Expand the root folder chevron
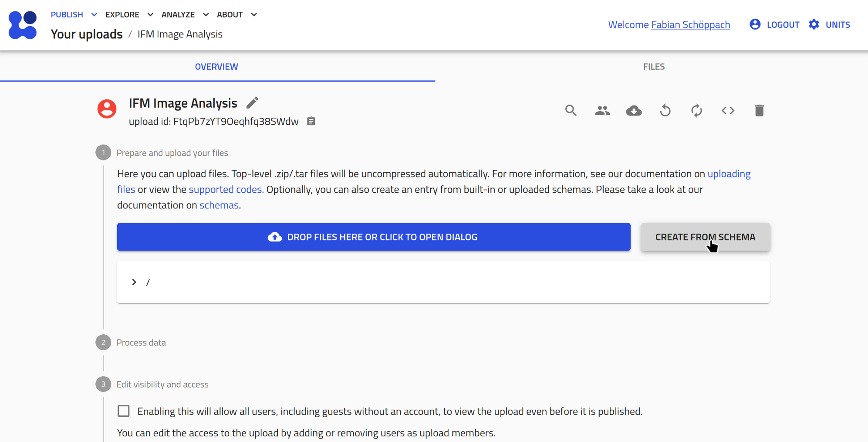This screenshot has height=442, width=868. coord(134,282)
